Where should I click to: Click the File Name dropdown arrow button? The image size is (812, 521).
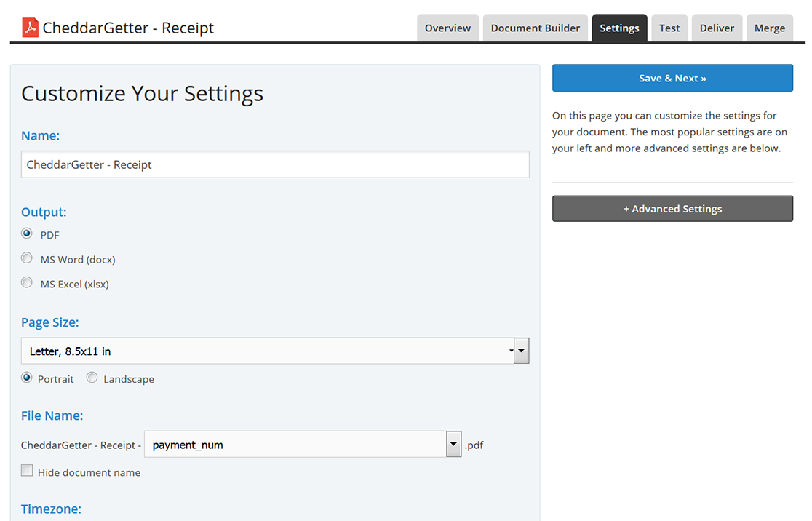coord(453,445)
